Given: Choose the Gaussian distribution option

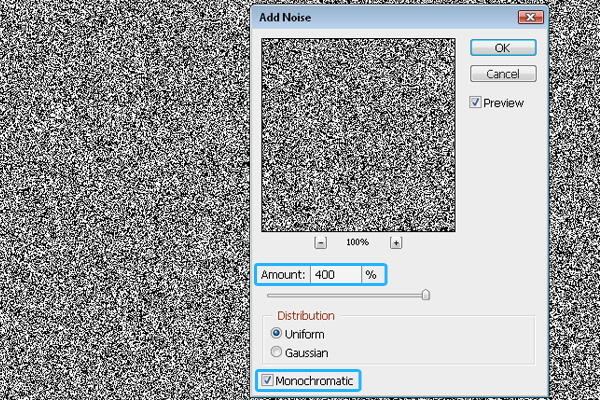Looking at the screenshot, I should pos(276,352).
